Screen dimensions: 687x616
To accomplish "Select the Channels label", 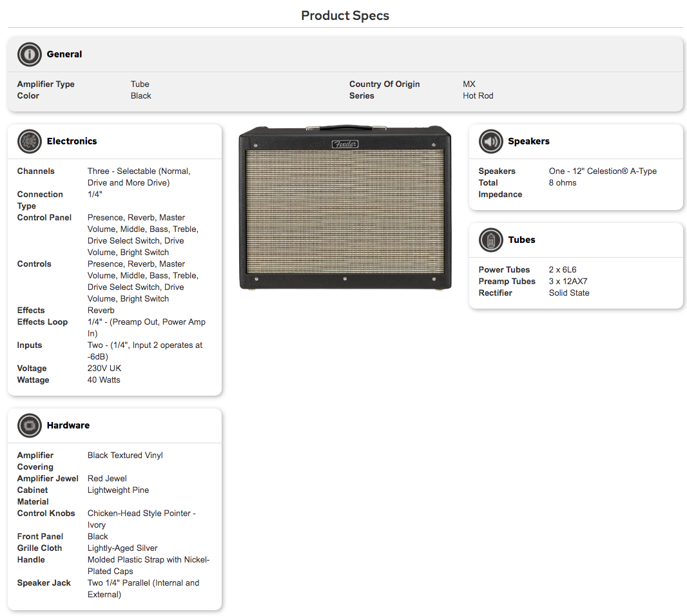I will 36,171.
